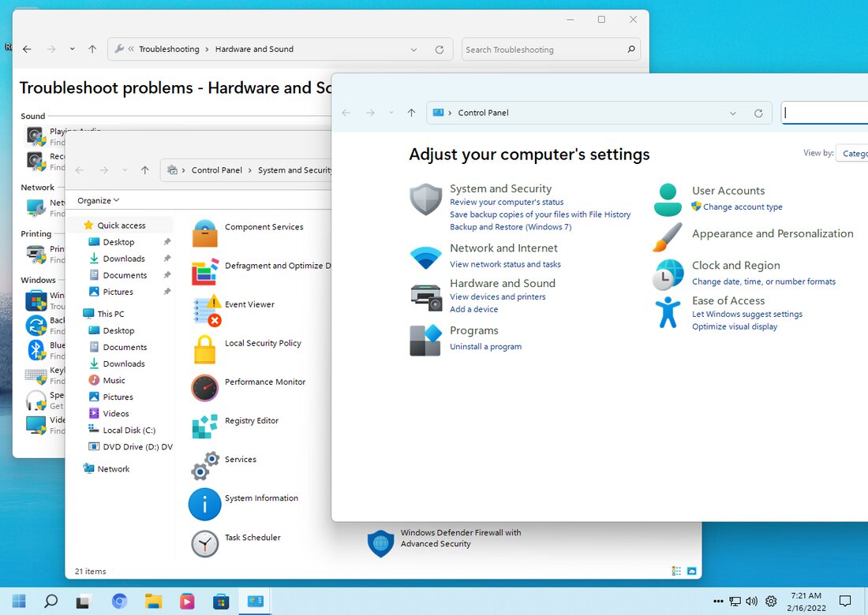Click the Control Panel search box
868x615 pixels.
point(825,113)
